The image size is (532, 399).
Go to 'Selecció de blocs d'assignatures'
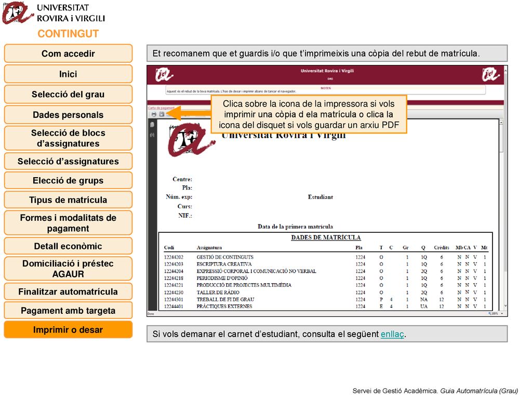pos(68,138)
